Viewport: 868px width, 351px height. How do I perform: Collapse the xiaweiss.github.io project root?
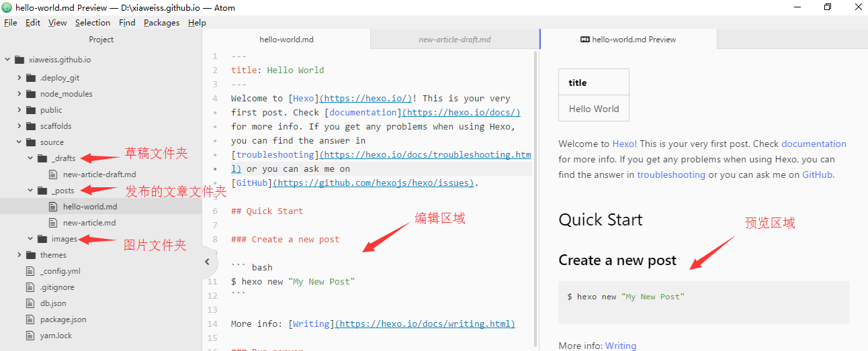click(x=7, y=59)
